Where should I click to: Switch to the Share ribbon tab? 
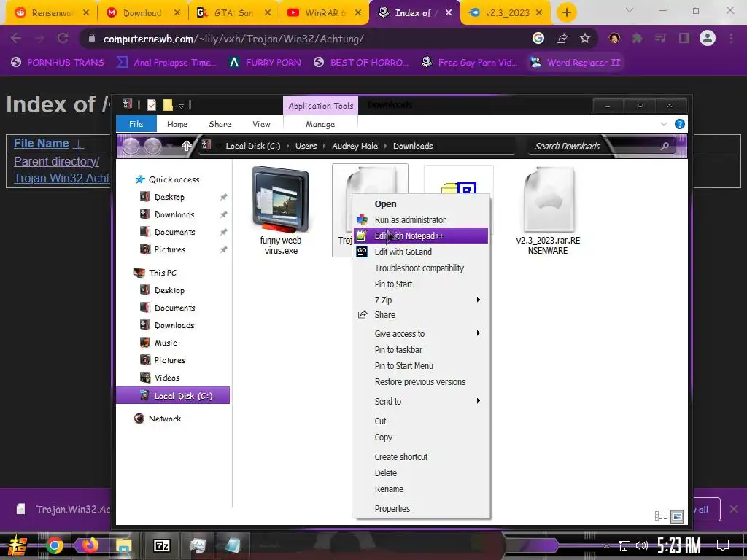click(220, 124)
